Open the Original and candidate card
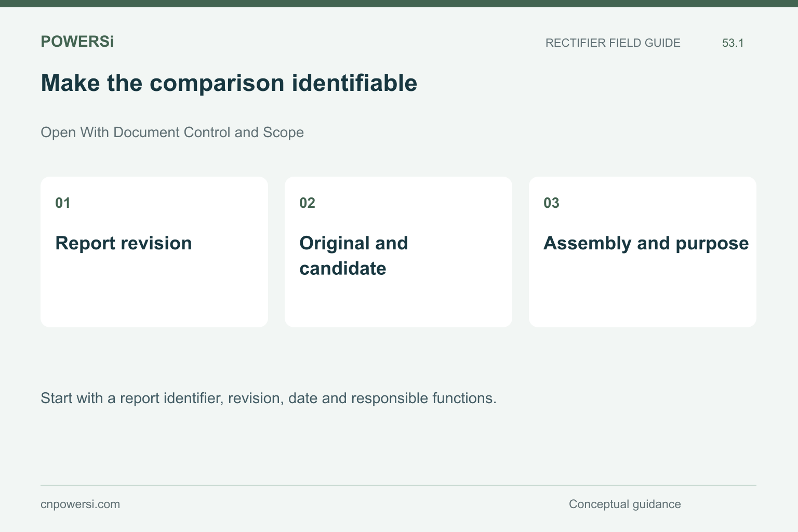This screenshot has width=798, height=532. (x=398, y=252)
